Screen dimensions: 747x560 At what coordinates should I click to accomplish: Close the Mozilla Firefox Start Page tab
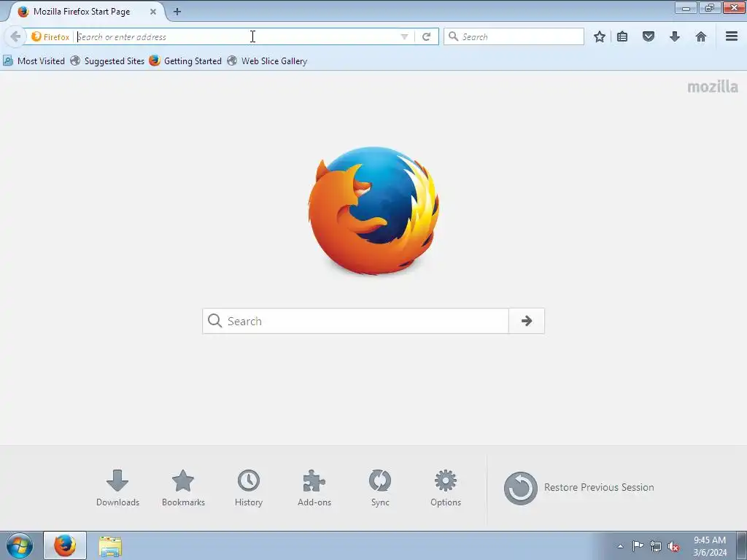pos(153,12)
